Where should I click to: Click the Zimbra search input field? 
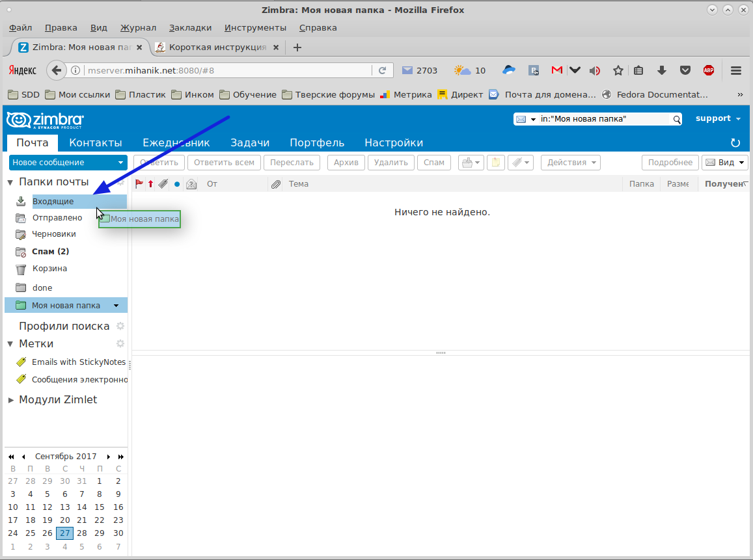[604, 119]
